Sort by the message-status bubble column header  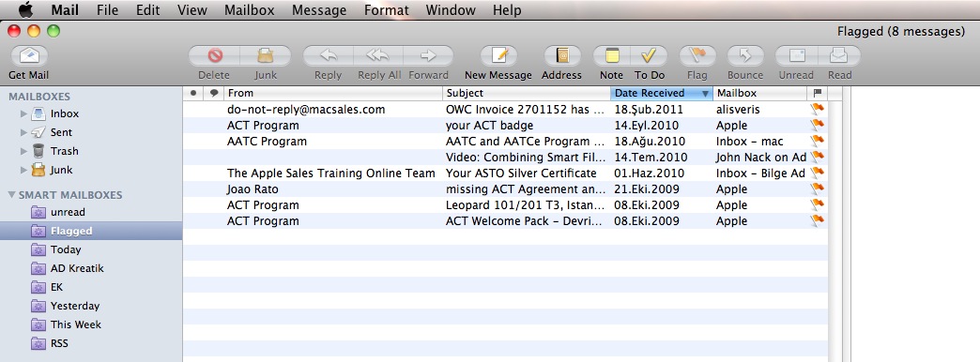tap(214, 93)
